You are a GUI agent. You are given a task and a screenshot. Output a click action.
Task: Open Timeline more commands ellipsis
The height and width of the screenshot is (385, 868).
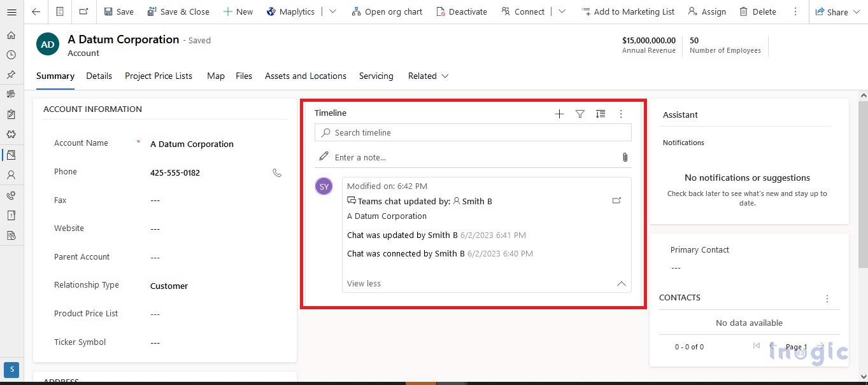point(621,114)
